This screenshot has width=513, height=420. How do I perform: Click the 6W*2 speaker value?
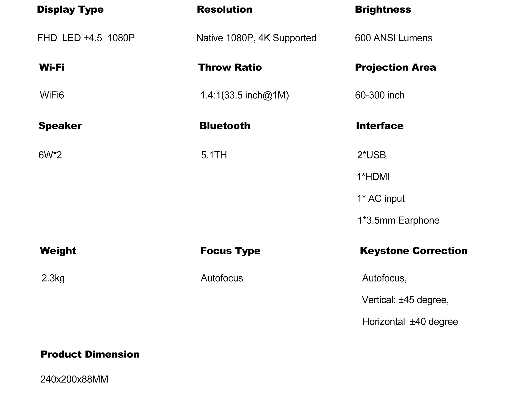(x=50, y=155)
